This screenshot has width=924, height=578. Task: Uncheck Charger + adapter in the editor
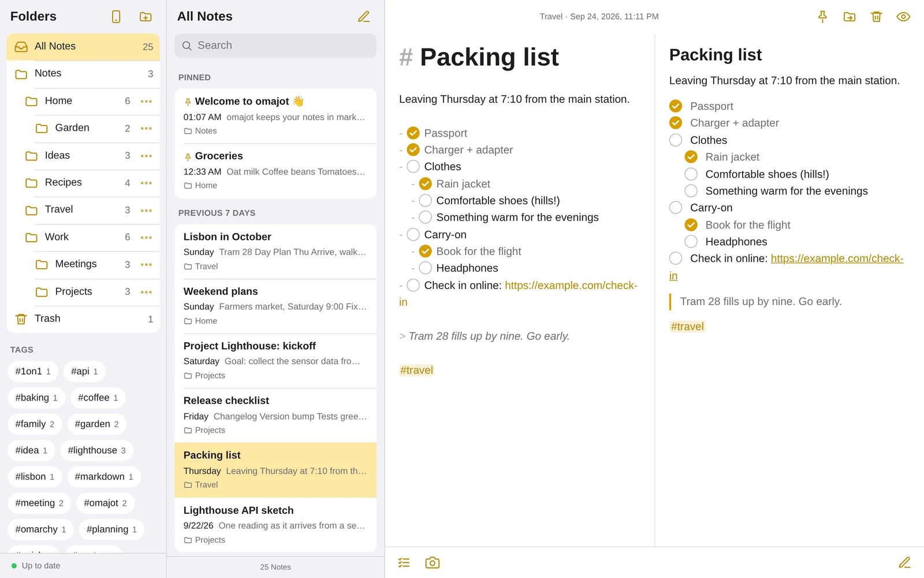click(413, 150)
